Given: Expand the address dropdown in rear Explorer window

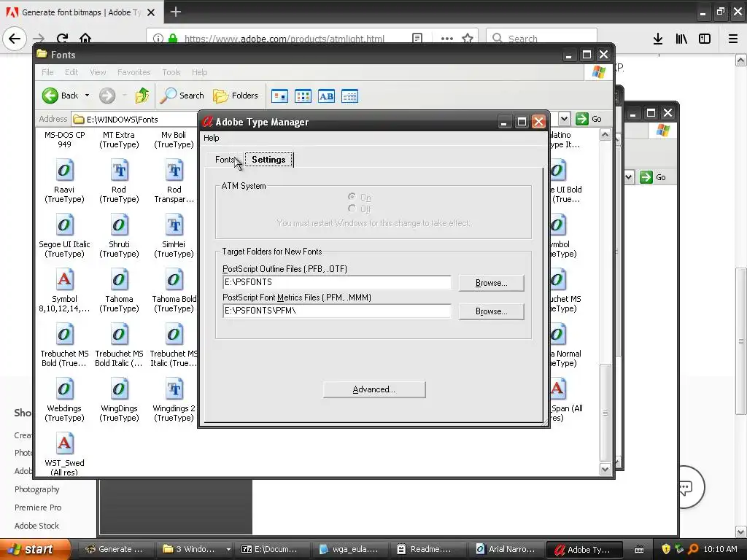Looking at the screenshot, I should (628, 177).
